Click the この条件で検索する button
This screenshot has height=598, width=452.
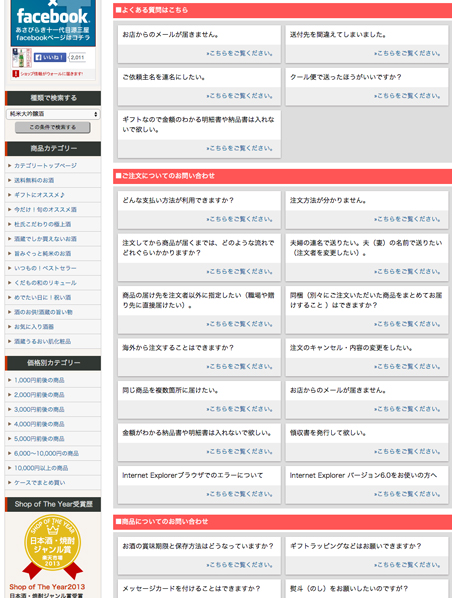tap(53, 127)
